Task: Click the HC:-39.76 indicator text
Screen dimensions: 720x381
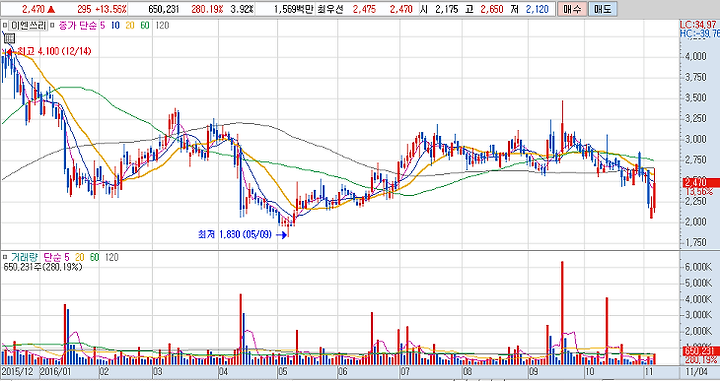Action: [x=700, y=34]
